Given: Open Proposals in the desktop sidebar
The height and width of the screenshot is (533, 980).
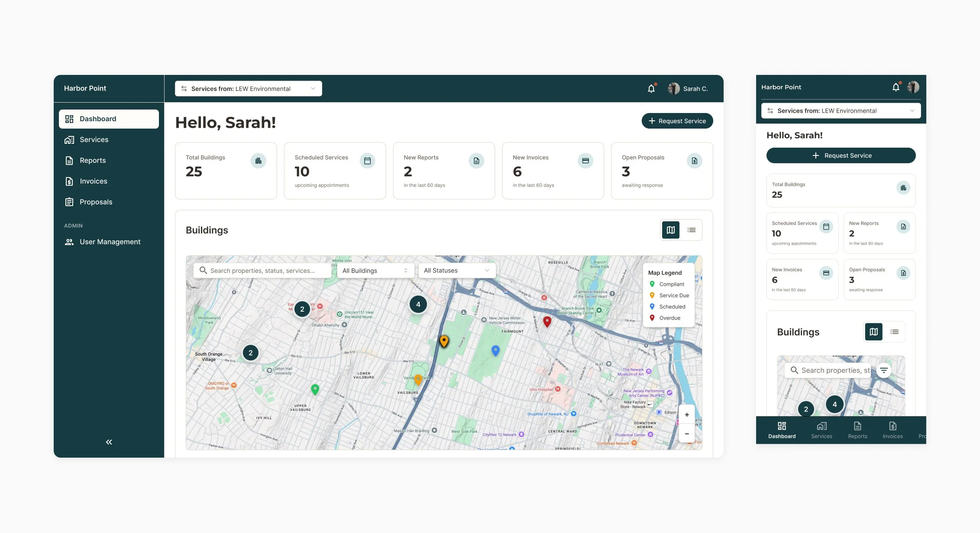Looking at the screenshot, I should click(x=109, y=202).
